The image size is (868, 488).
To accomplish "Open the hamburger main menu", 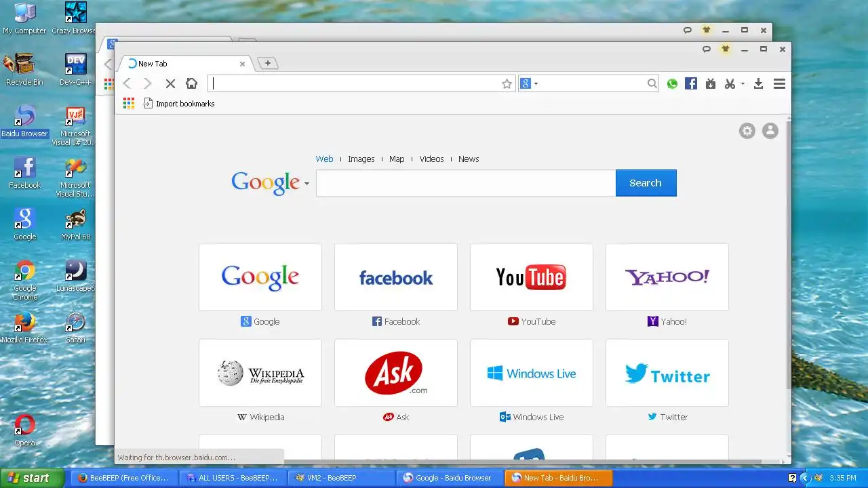I will pos(779,83).
